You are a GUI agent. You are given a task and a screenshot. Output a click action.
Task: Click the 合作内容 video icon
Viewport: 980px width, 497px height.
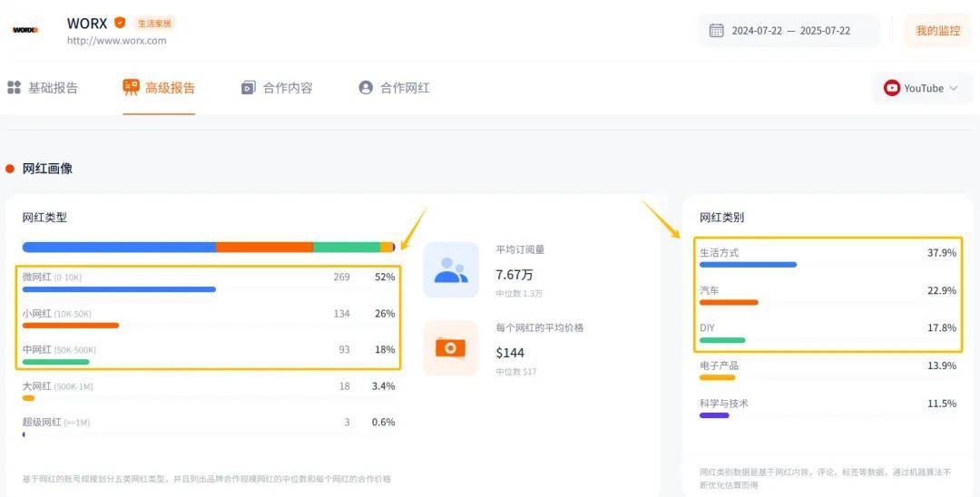[x=248, y=88]
